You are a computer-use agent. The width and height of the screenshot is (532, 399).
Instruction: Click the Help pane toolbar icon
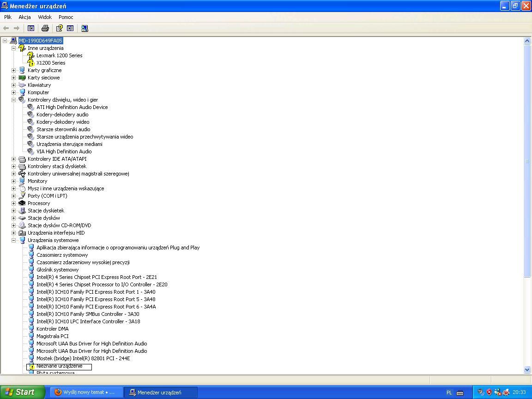point(70,28)
